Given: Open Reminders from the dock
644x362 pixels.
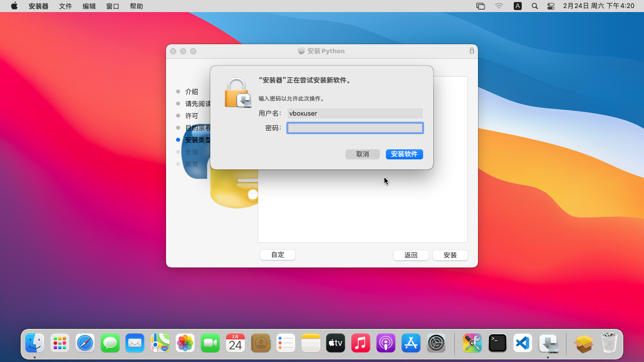Looking at the screenshot, I should click(x=286, y=343).
